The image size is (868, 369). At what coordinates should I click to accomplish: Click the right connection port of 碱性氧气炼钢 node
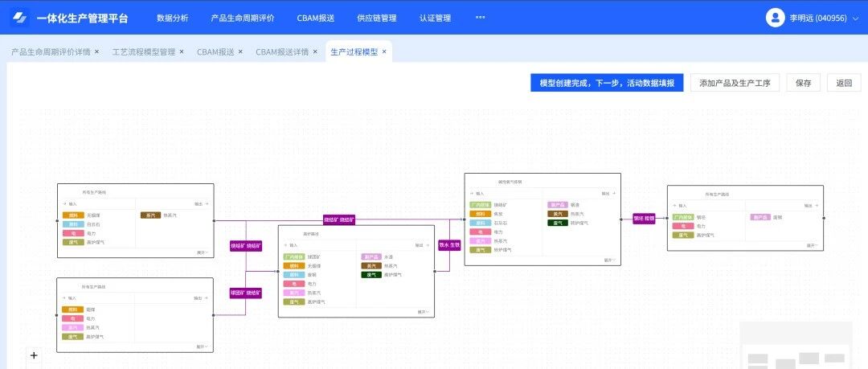pyautogui.click(x=620, y=219)
